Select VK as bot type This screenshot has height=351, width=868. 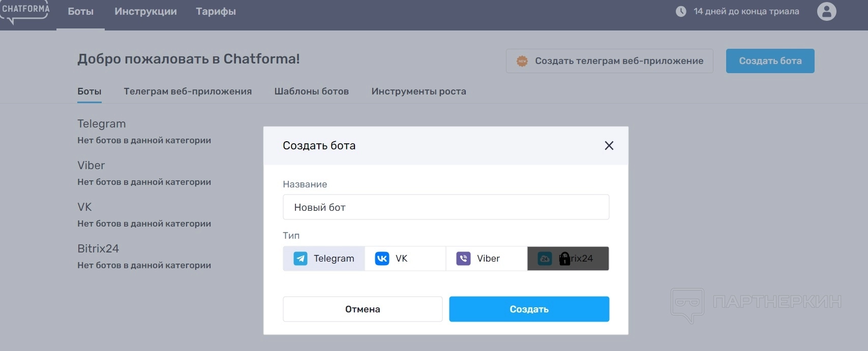click(x=405, y=259)
